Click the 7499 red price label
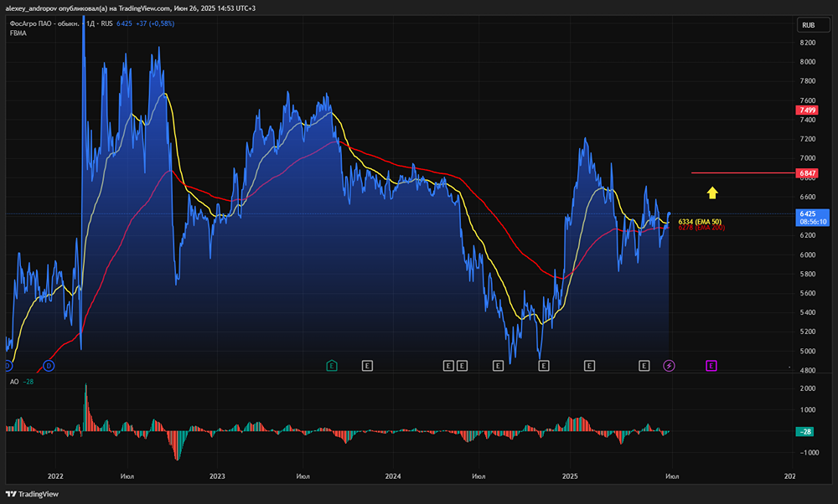838x504 pixels. click(808, 110)
